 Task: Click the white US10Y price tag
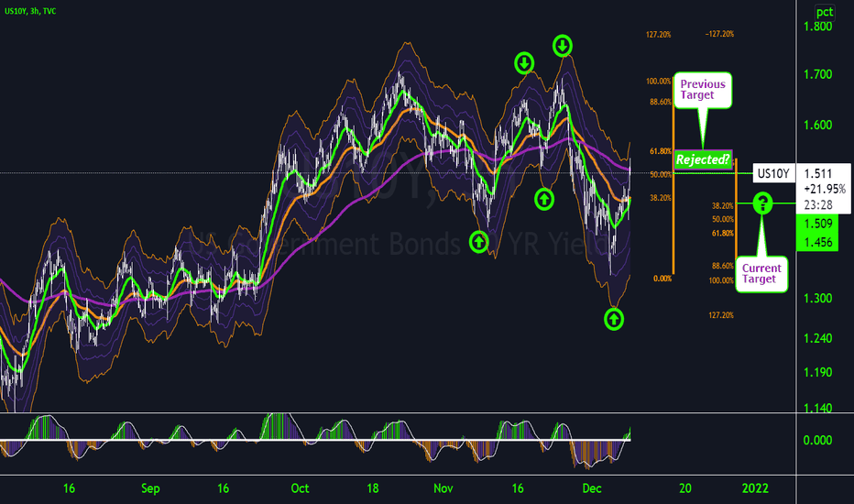tap(773, 173)
